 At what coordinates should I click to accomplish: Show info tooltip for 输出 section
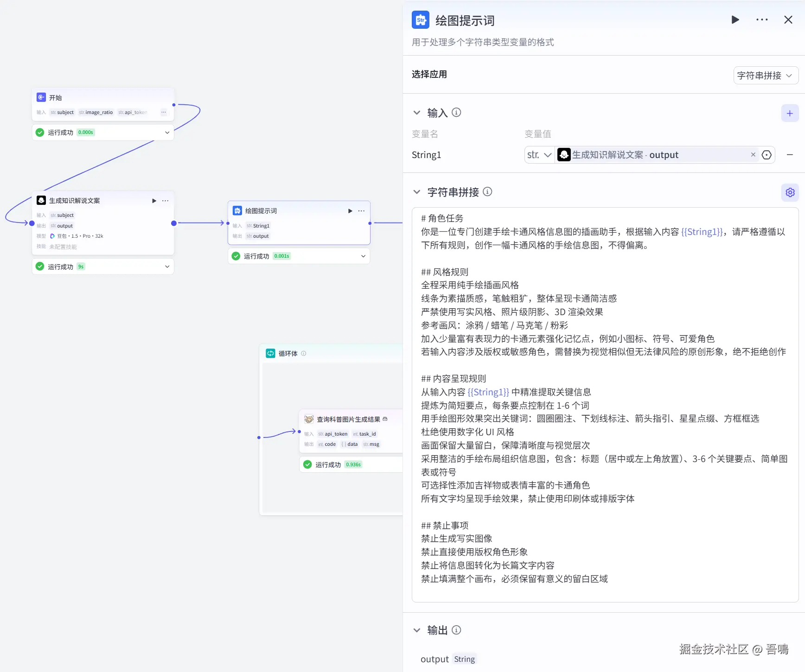point(456,630)
